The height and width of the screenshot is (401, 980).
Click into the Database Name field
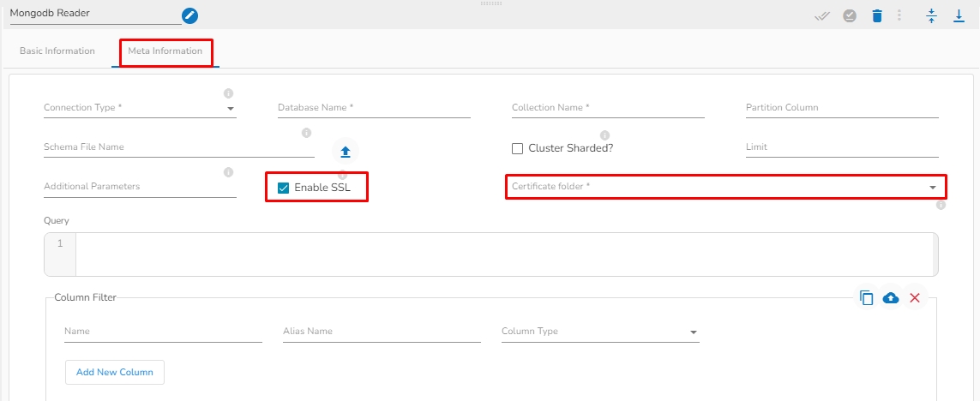(374, 109)
